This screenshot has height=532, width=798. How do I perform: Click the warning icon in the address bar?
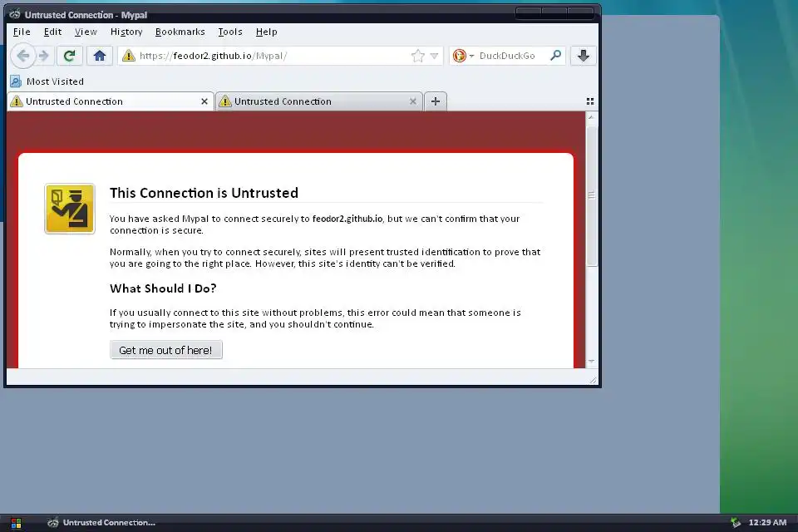click(129, 56)
